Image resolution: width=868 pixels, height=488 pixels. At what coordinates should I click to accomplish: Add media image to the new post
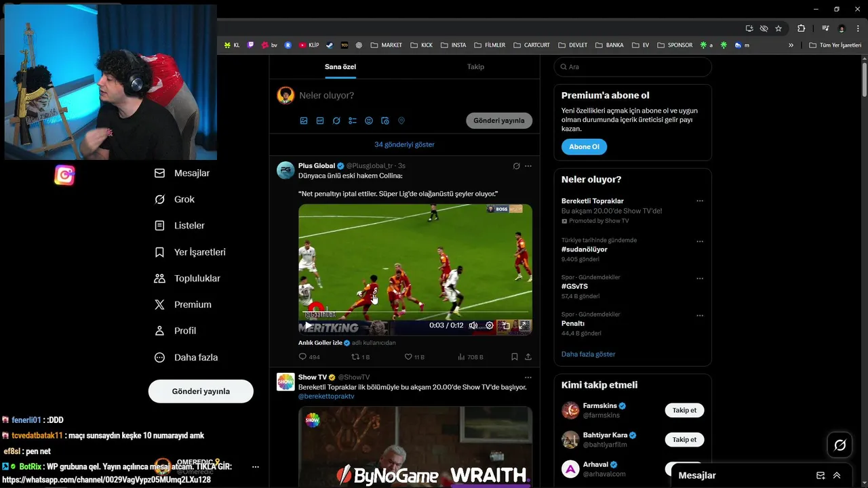point(304,121)
